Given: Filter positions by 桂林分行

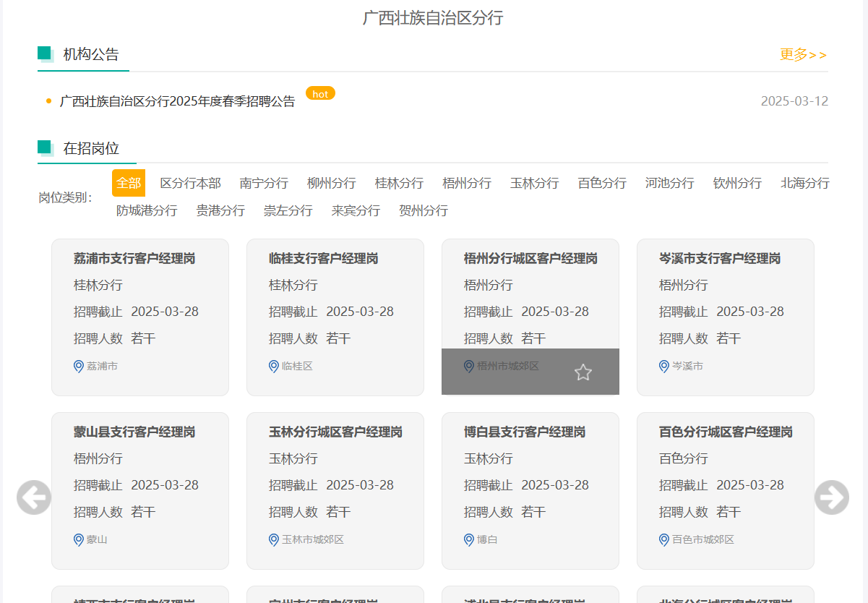Looking at the screenshot, I should [399, 183].
